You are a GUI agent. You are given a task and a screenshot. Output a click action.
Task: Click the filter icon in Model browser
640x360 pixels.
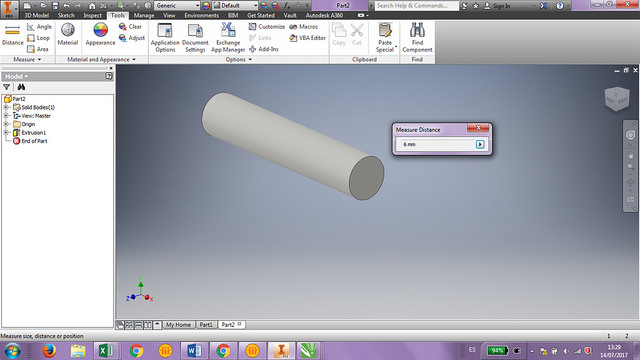click(7, 87)
